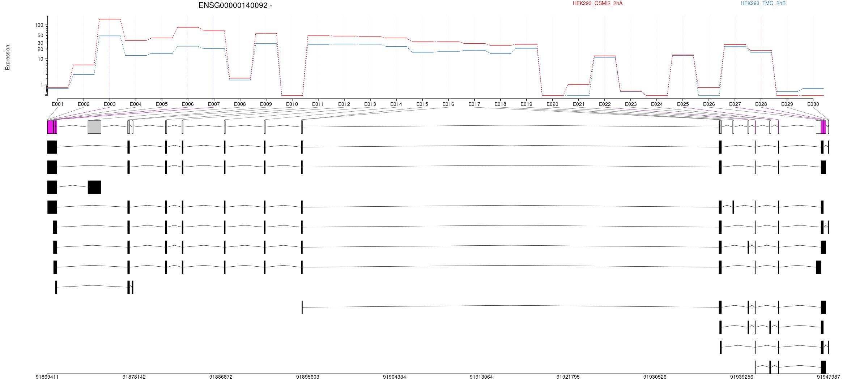Click exon label E023
868x383 pixels.
click(631, 104)
